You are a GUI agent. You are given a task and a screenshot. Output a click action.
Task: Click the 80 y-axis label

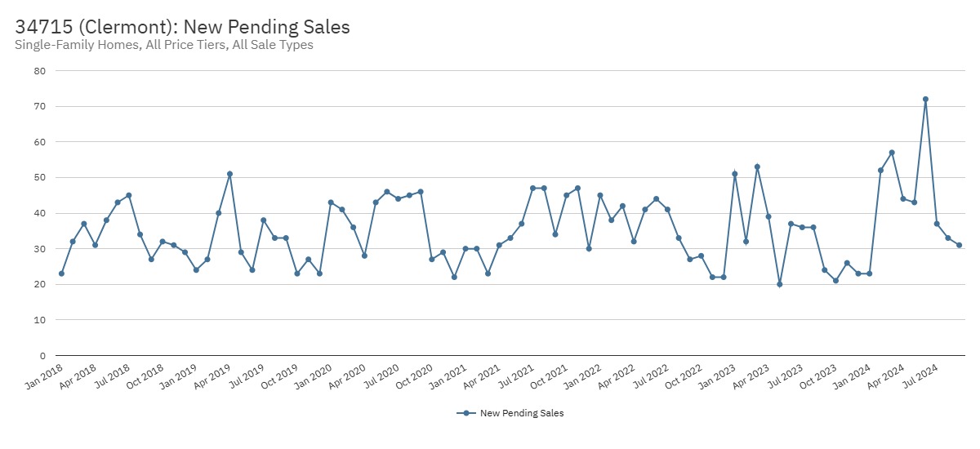pyautogui.click(x=39, y=71)
